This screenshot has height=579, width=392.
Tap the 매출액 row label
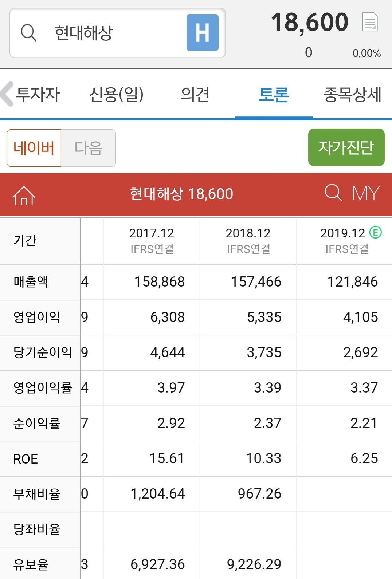[31, 282]
